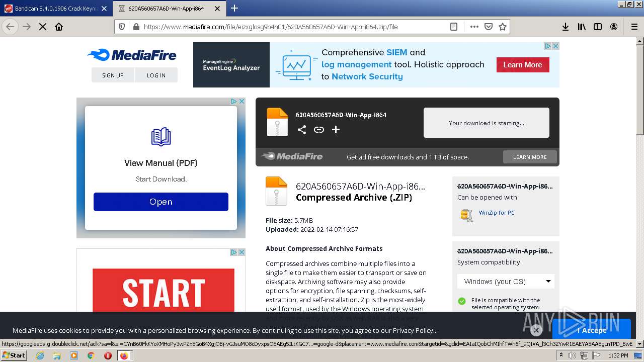Screen dimensions: 644x362
Task: Close the View Manual PDF ad
Action: click(242, 101)
